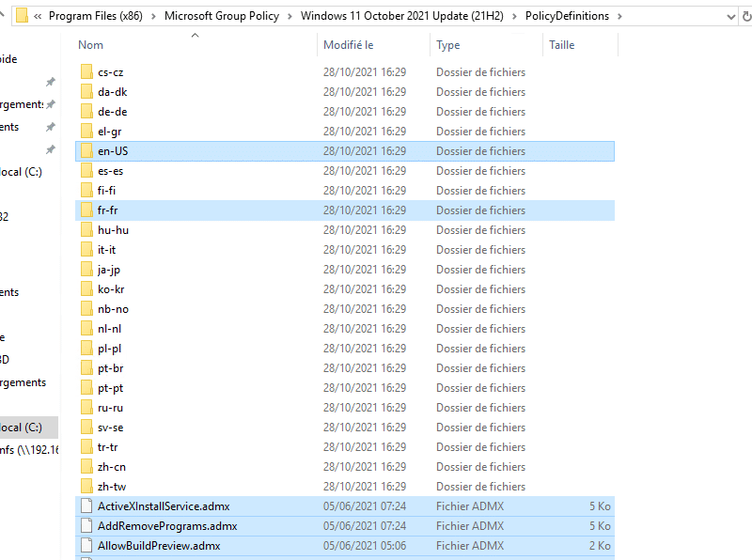The image size is (752, 560).
Task: Click the zh-tw folder icon
Action: tap(86, 487)
